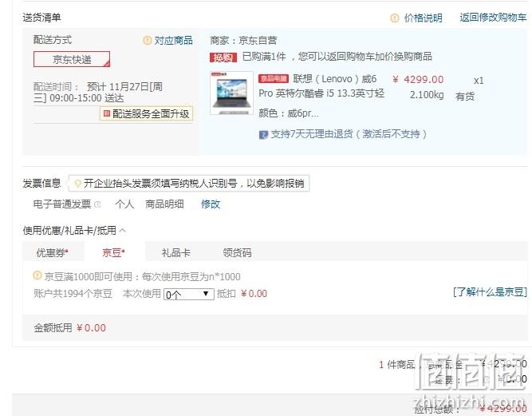
Task: Switch to the 京豆 tab
Action: [x=113, y=252]
